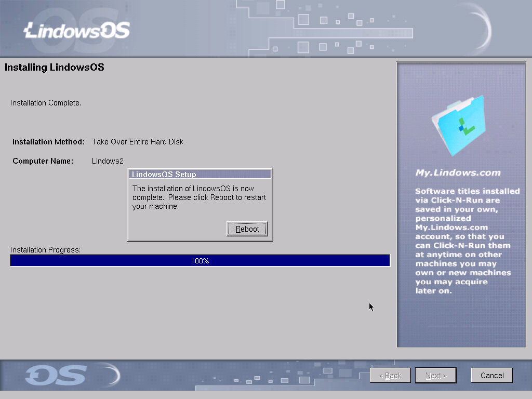Click the Click-N-Run description text in the side panel
The width and height of the screenshot is (532, 399).
pyautogui.click(x=467, y=241)
